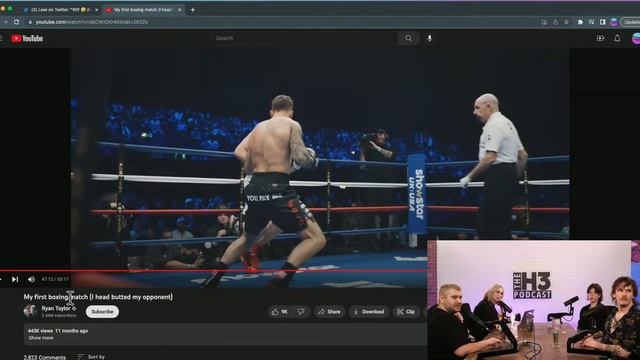
Task: Click the H3 Podcast webcam overlay
Action: click(x=533, y=300)
